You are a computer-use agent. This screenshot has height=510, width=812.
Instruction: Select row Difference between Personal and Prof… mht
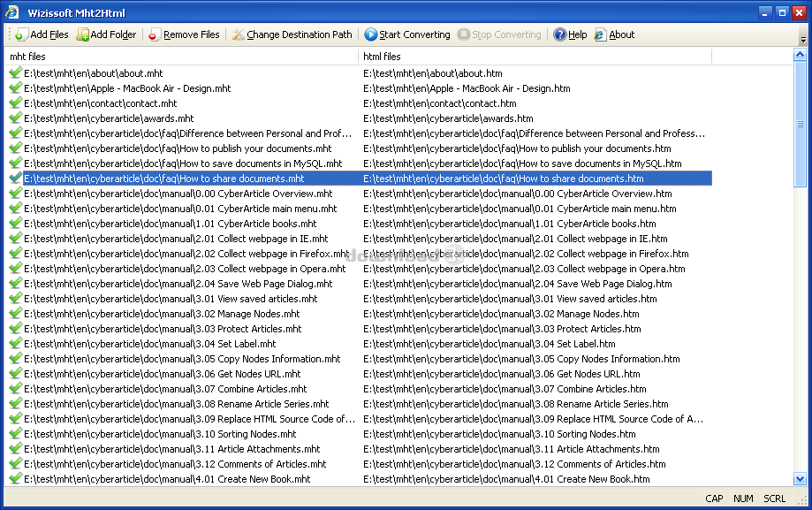tap(360, 133)
